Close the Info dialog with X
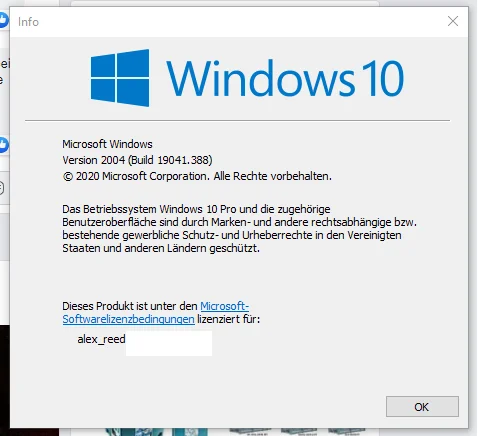The image size is (478, 436). tap(453, 21)
